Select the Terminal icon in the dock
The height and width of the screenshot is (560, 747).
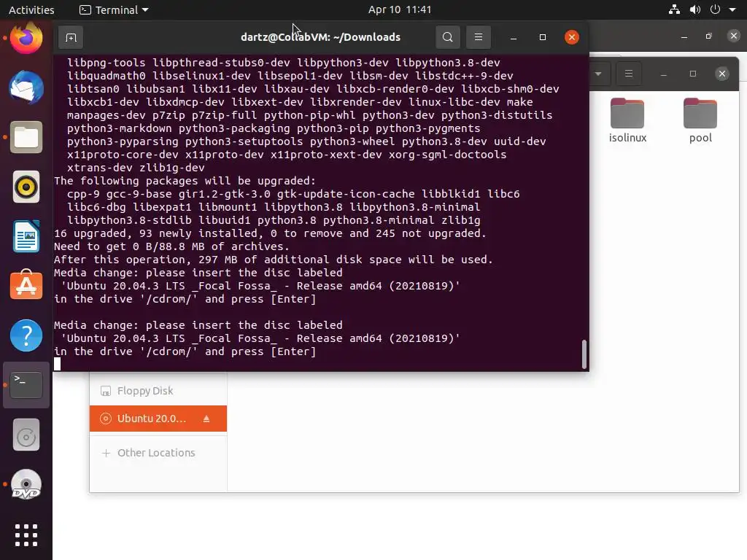26,385
